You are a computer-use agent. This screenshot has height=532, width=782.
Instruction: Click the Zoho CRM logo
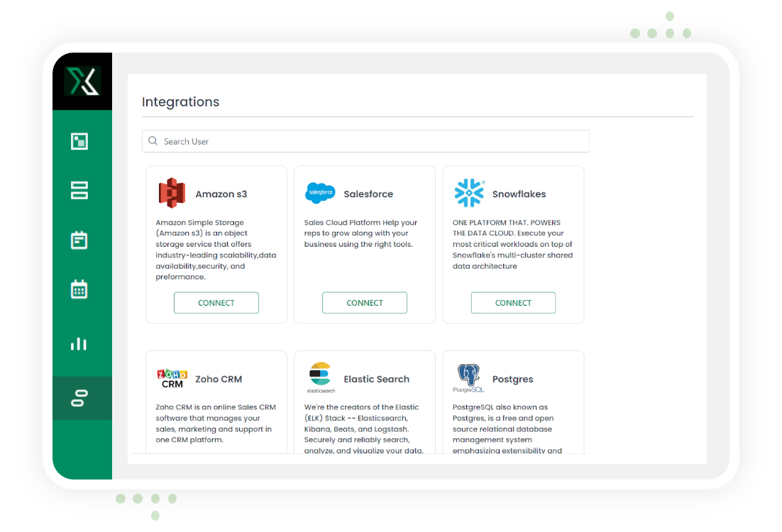click(170, 377)
